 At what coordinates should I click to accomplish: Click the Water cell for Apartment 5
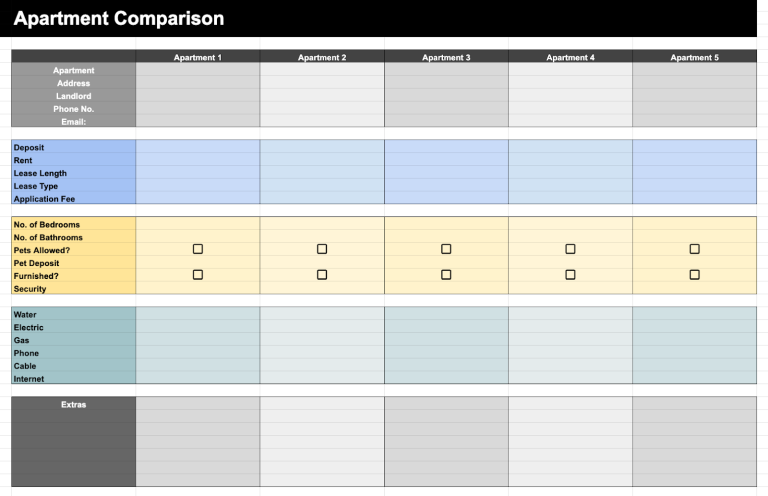coord(694,314)
